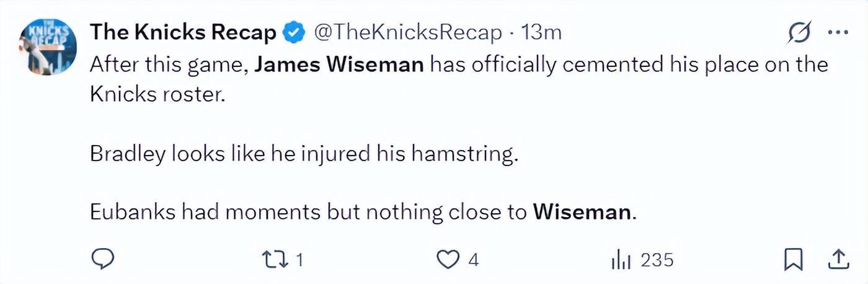The height and width of the screenshot is (284, 868).
Task: Toggle the bookmark icon on this post
Action: coord(793,260)
